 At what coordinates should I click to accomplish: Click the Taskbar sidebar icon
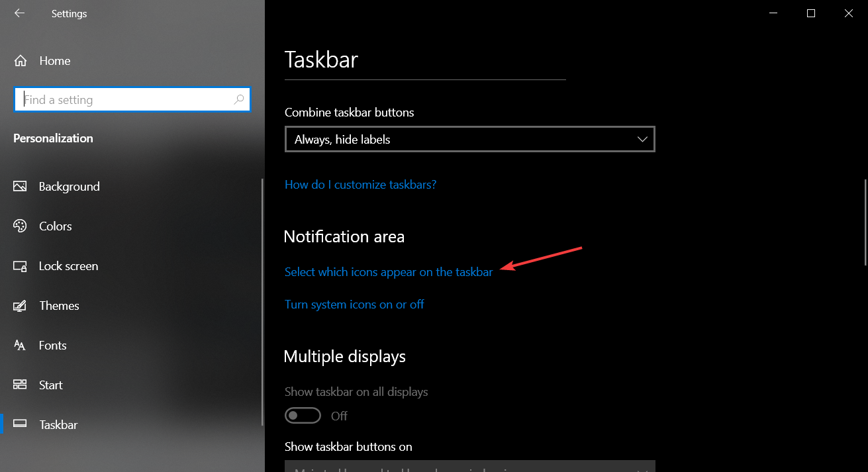coord(20,425)
